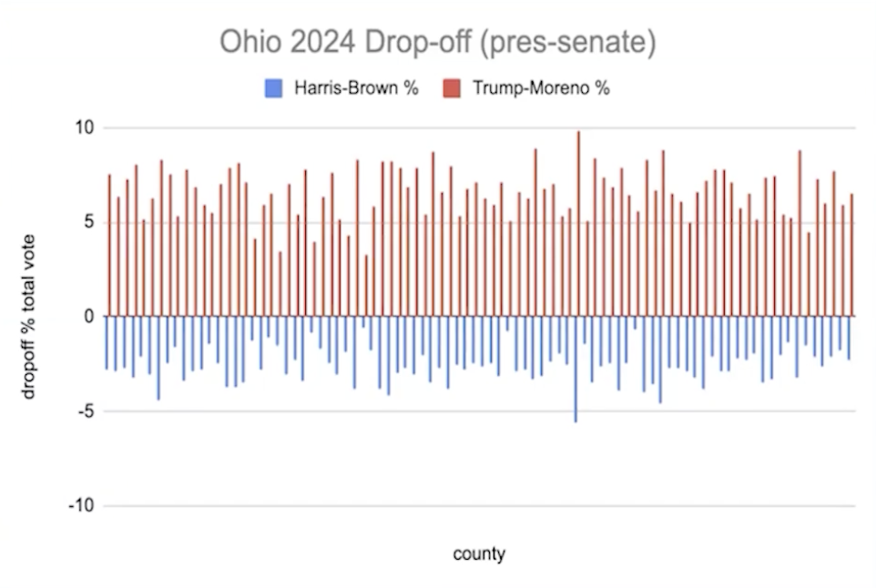This screenshot has width=876, height=588.
Task: Click the longest blue bar below -5
Action: click(x=576, y=370)
